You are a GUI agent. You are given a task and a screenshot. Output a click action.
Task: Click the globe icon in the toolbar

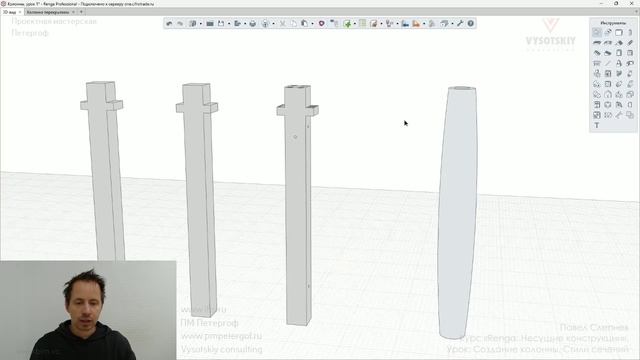point(265,24)
